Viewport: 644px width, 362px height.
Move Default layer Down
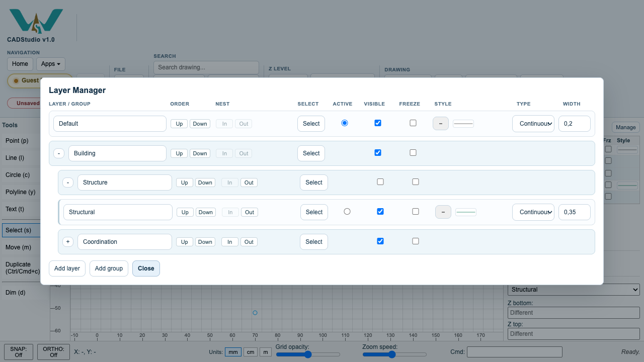pyautogui.click(x=200, y=124)
